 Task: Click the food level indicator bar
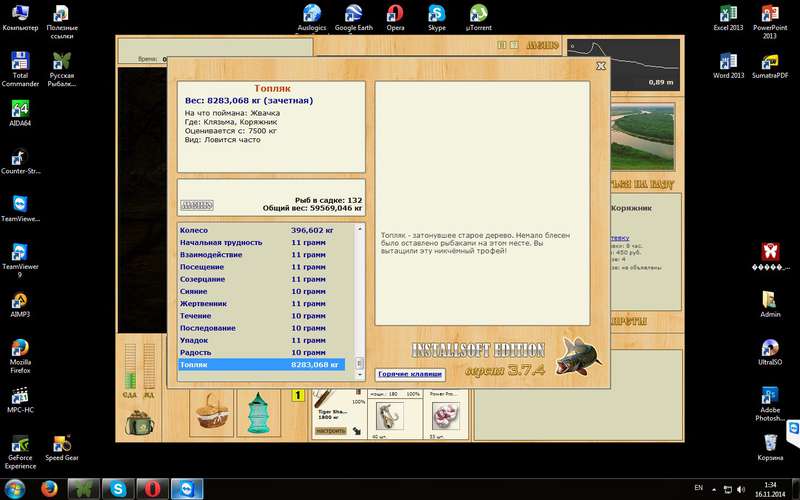coord(130,366)
